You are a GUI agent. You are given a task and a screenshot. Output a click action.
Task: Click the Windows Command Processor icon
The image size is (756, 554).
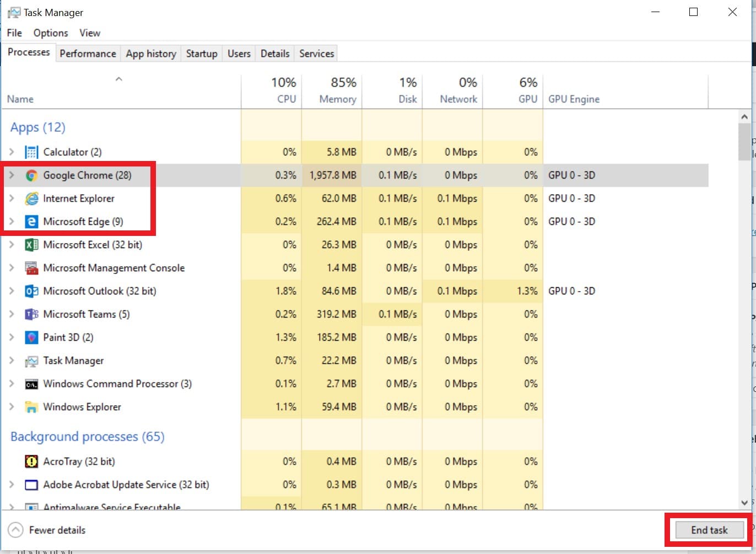pyautogui.click(x=31, y=384)
